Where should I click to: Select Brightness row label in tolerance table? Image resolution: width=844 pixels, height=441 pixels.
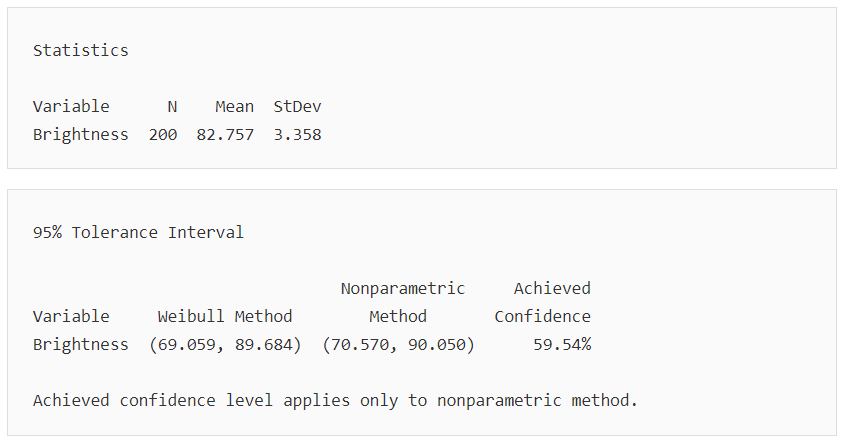click(81, 345)
